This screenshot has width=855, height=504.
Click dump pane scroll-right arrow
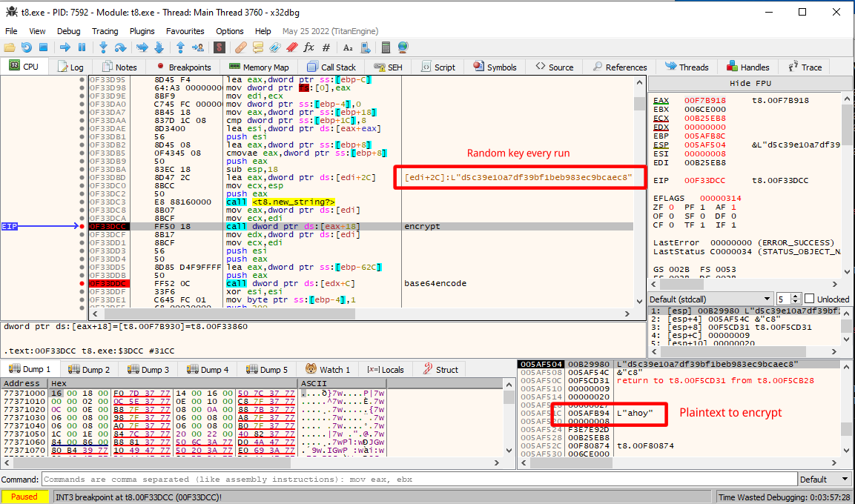(497, 462)
